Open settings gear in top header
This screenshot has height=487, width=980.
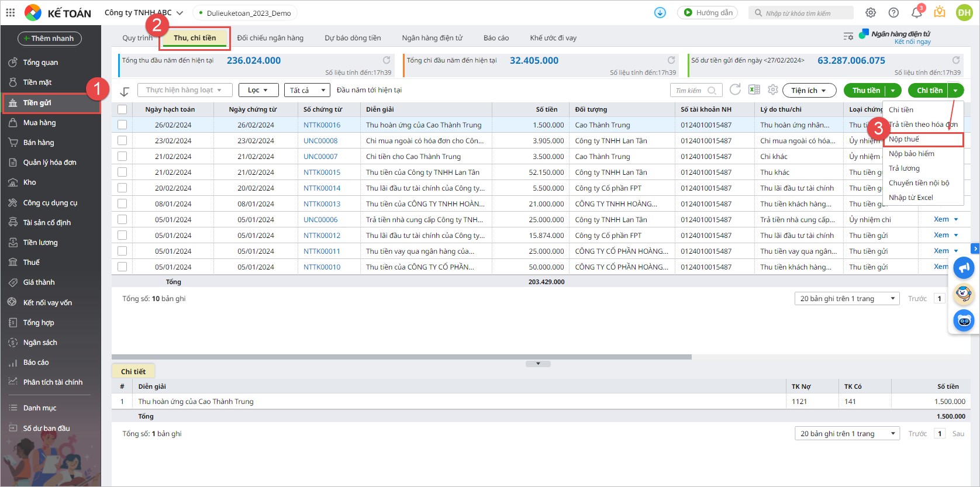coord(871,12)
